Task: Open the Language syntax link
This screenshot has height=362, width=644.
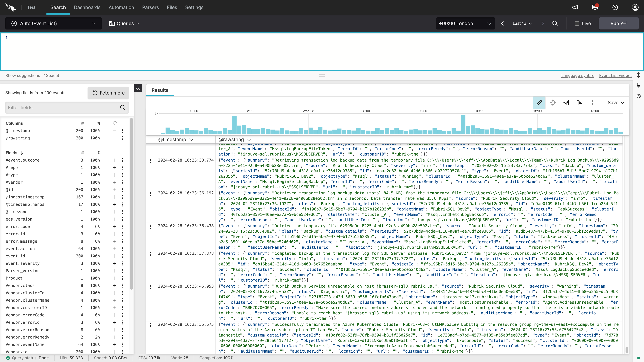Action: click(577, 75)
